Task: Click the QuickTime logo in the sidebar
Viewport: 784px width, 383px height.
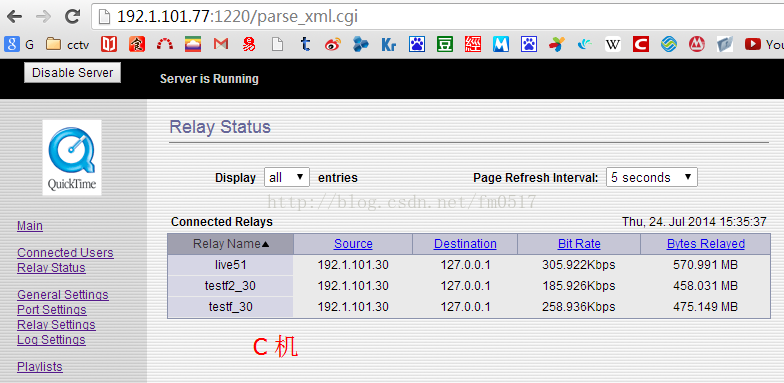Action: click(72, 157)
